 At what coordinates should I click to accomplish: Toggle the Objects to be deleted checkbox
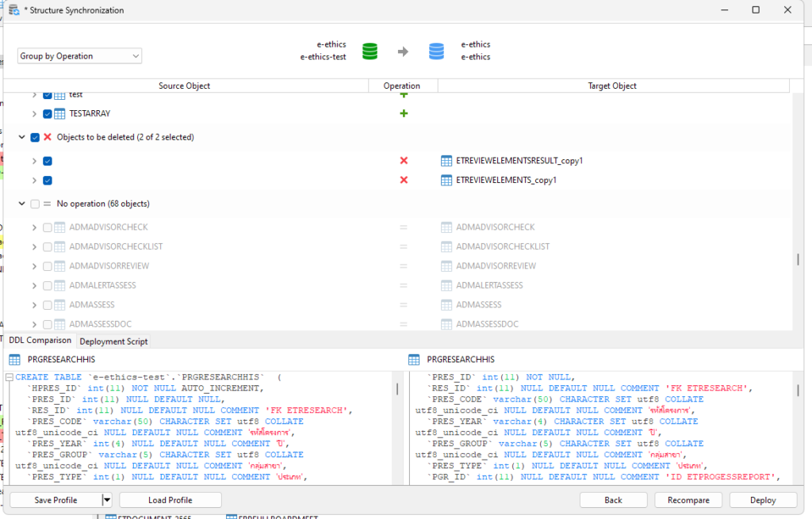(x=35, y=137)
